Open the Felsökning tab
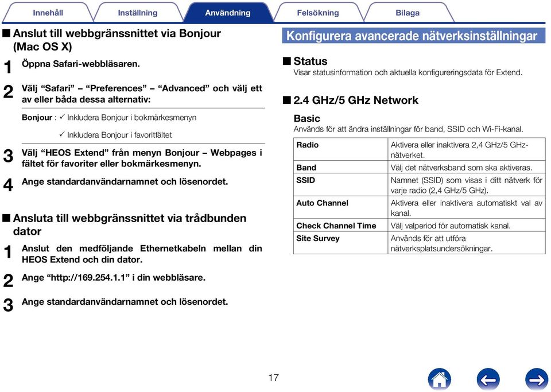This screenshot has width=551, height=392. tap(317, 13)
